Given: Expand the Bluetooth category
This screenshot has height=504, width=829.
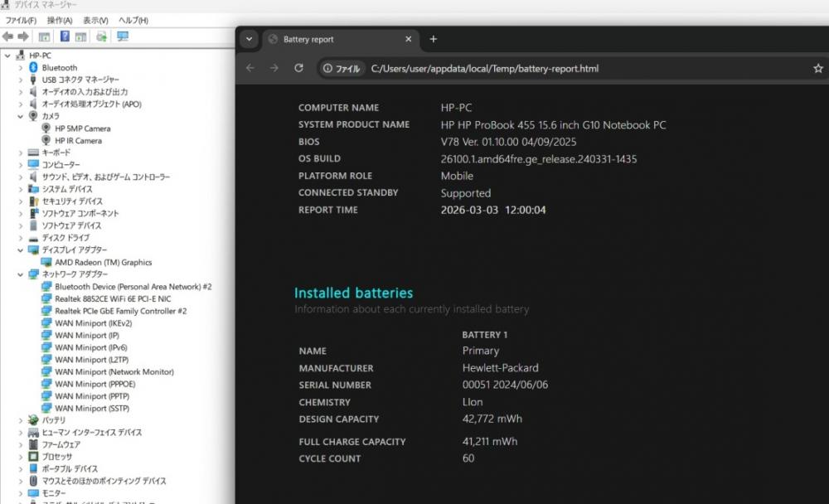Looking at the screenshot, I should point(20,68).
